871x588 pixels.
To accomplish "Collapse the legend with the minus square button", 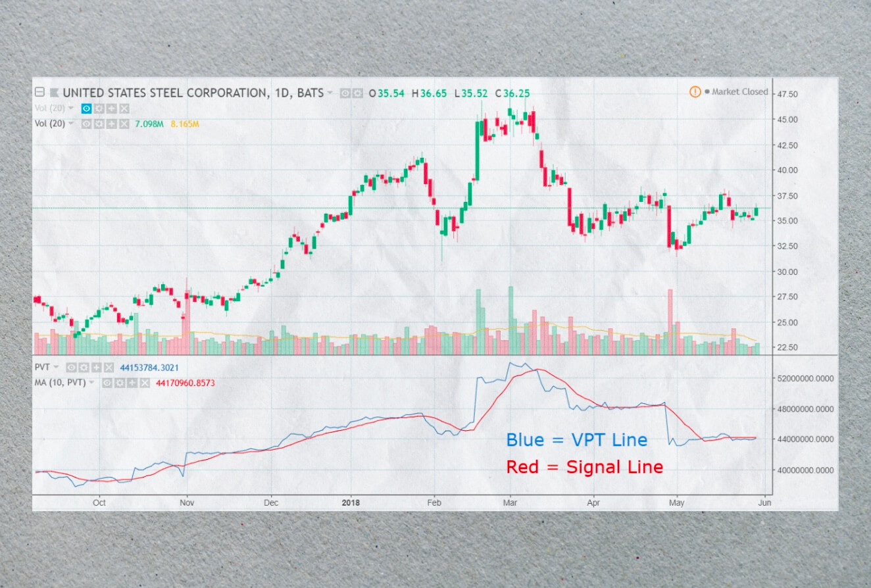I will [x=39, y=93].
